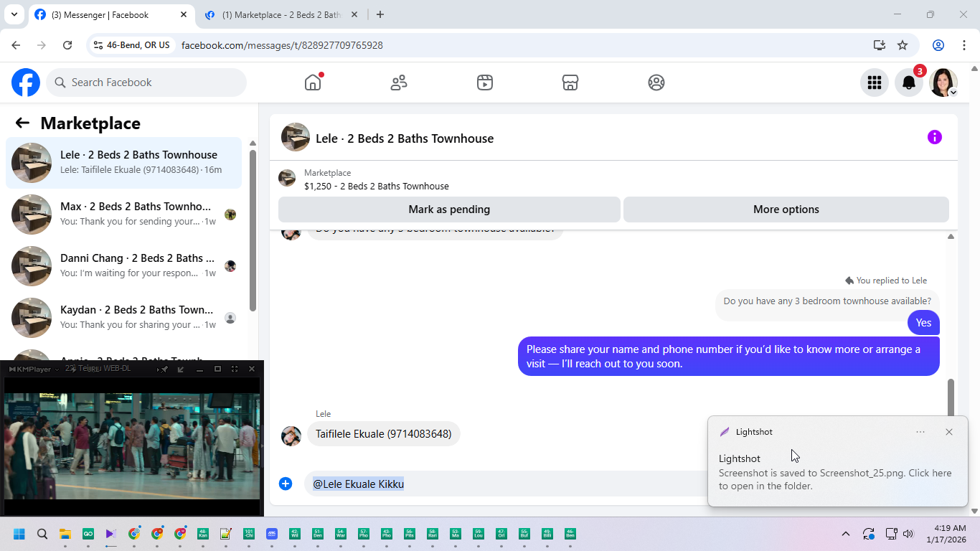Go to the Facebook Home feed icon
The width and height of the screenshot is (980, 551).
[313, 83]
